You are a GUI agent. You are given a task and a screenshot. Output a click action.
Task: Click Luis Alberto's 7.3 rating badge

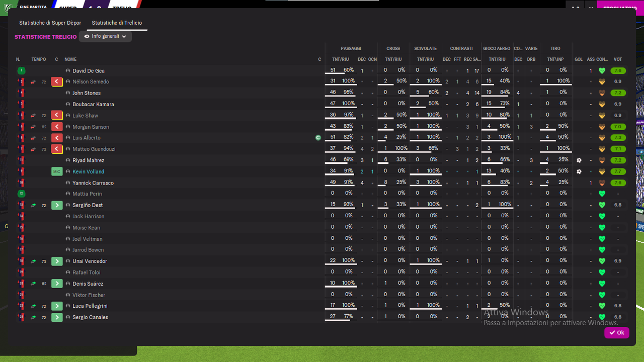(x=618, y=138)
